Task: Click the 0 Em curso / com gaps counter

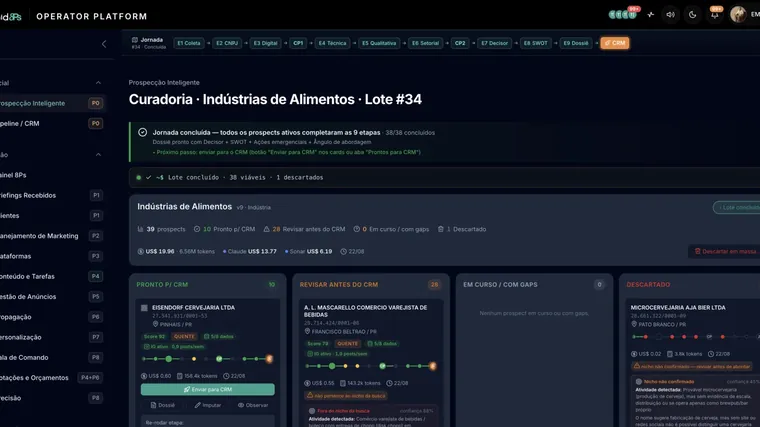Action: coord(391,229)
